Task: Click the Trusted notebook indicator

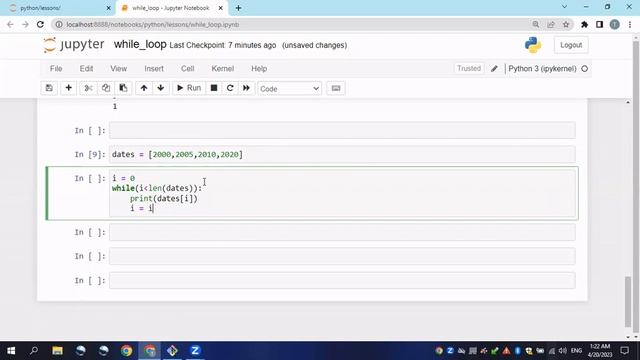Action: 469,69
